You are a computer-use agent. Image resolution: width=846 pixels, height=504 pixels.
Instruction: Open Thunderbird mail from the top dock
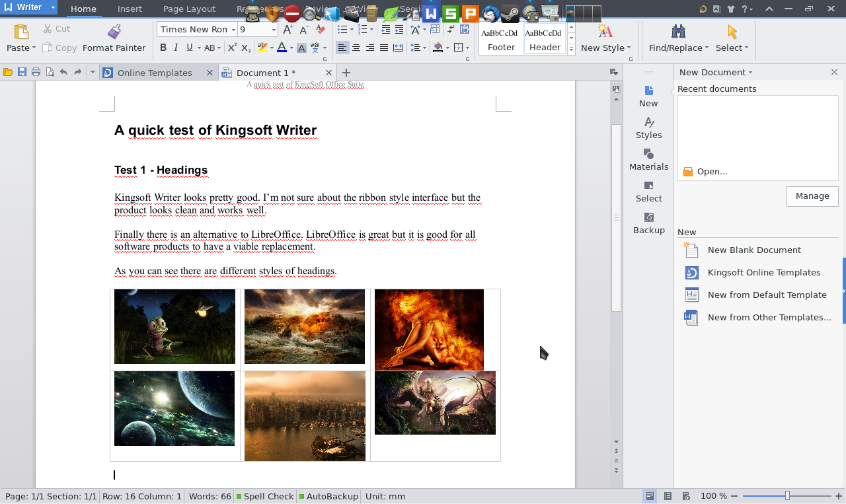tap(490, 13)
